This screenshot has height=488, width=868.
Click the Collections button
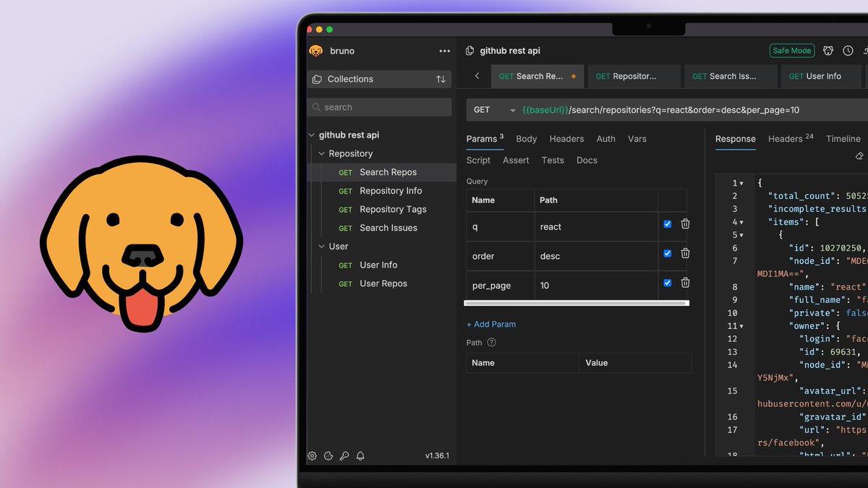click(380, 80)
